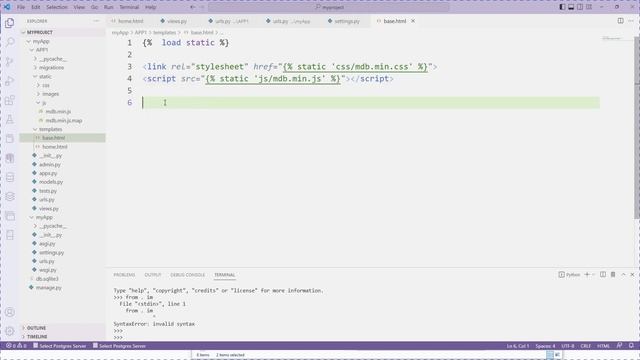Screen dimensions: 640x360
Task: Click the feedback icon in status bar
Action: pyautogui.click(x=619, y=346)
